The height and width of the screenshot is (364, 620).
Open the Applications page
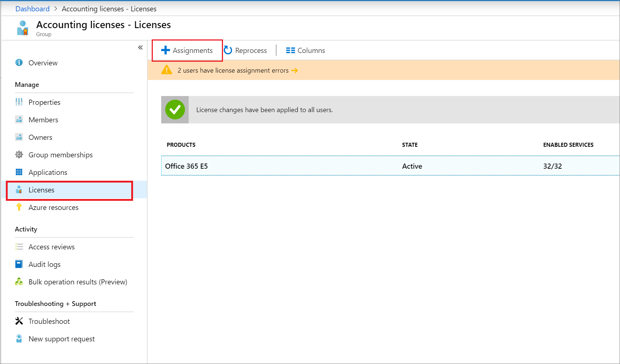(48, 172)
